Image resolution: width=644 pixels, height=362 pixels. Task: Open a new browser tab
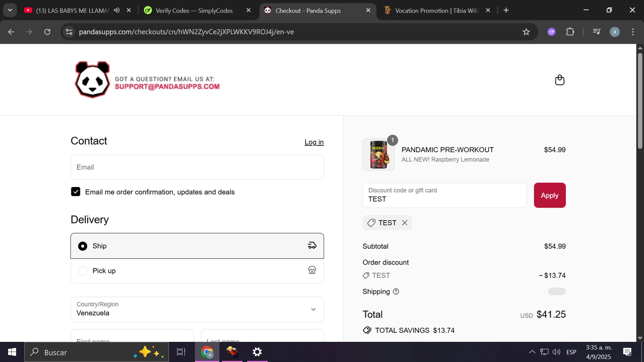[506, 10]
